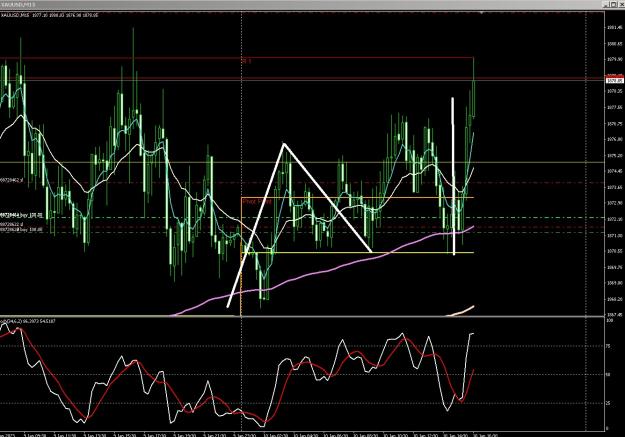Minimize the XAUUSD chart window
The image size is (625, 437).
click(x=607, y=4)
